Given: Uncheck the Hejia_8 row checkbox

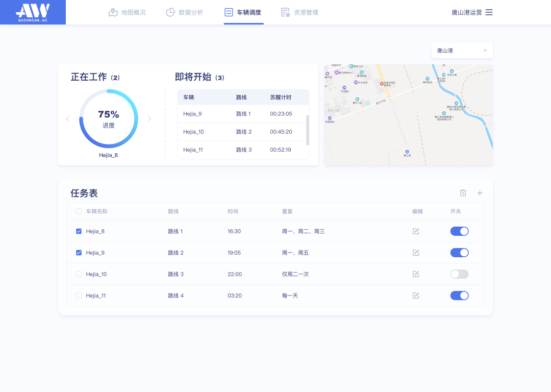Looking at the screenshot, I should pos(79,231).
